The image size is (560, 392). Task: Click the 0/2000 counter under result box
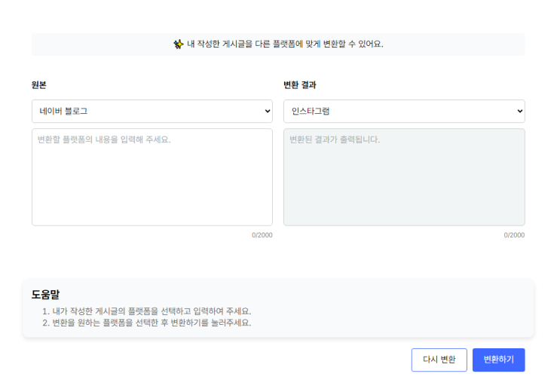click(514, 235)
